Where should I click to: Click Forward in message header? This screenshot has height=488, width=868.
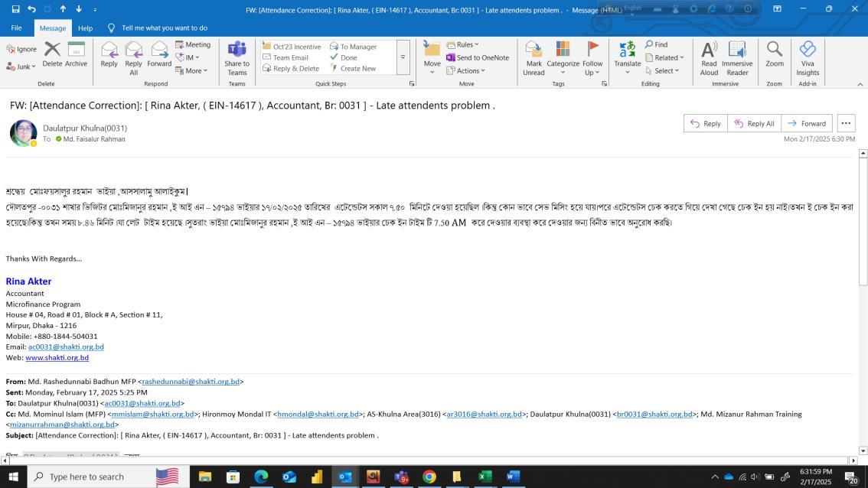[x=807, y=123]
